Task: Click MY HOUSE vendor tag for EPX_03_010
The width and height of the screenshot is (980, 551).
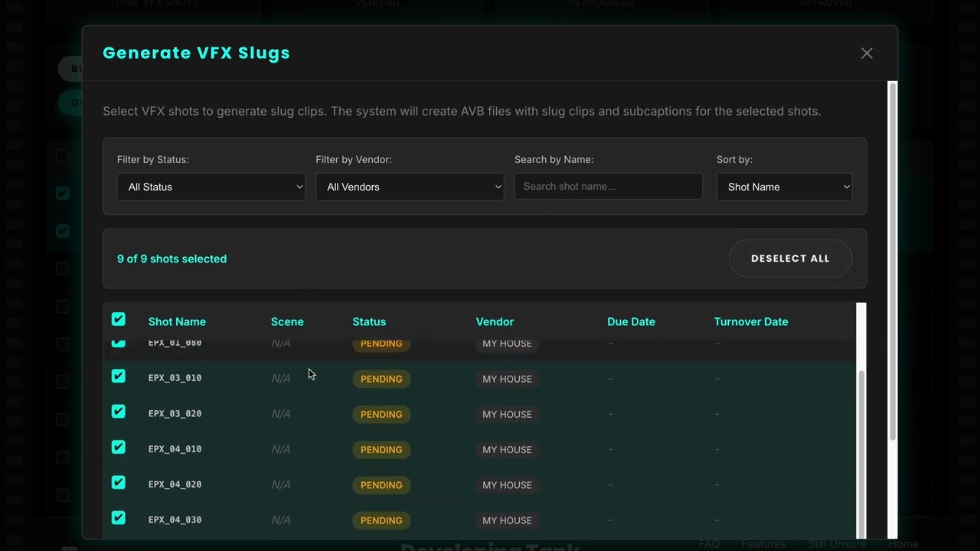Action: [x=507, y=379]
